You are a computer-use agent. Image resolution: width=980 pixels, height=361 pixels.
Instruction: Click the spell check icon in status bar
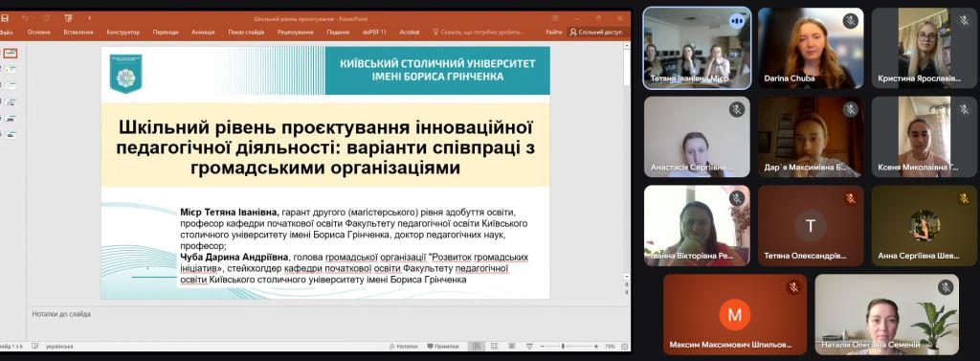coord(35,346)
